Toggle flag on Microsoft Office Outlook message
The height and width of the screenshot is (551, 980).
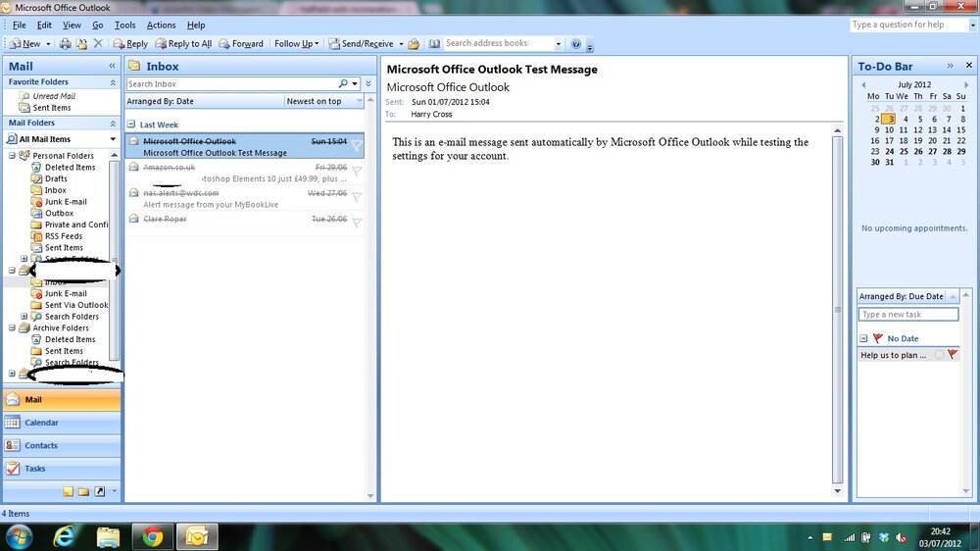click(357, 146)
